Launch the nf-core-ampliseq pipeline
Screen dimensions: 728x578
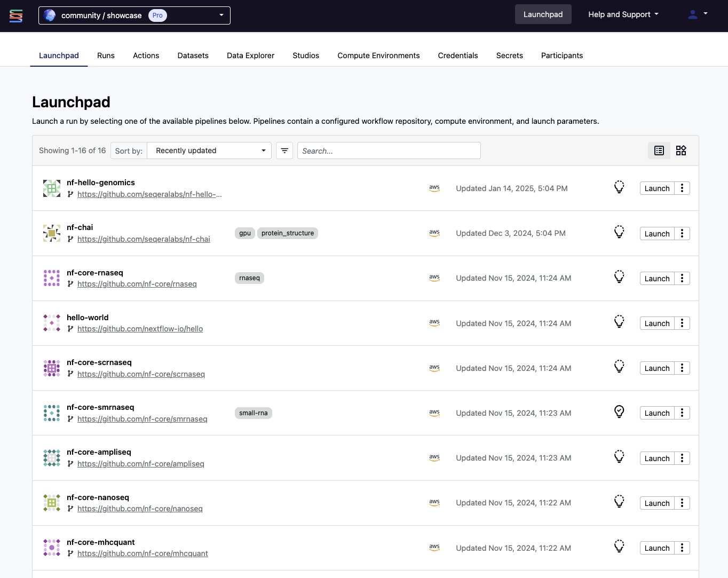point(656,458)
